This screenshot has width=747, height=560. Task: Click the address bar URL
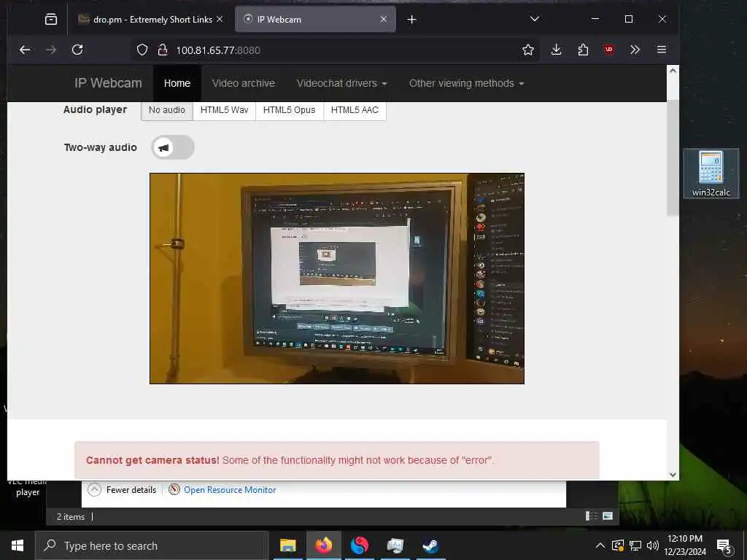(x=218, y=50)
